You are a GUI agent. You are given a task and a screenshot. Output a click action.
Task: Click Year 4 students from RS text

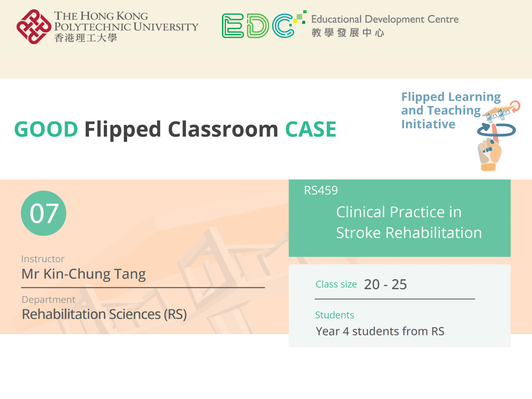380,331
